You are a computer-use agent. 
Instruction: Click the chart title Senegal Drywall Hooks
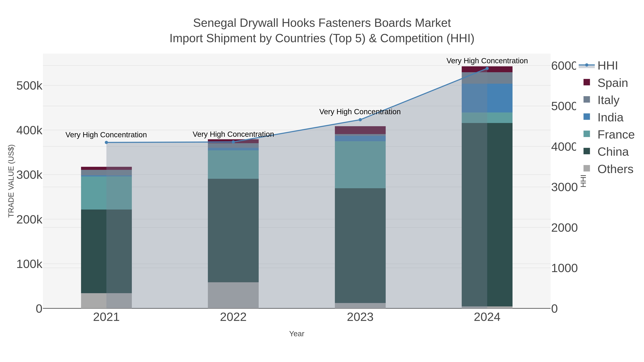pyautogui.click(x=322, y=23)
